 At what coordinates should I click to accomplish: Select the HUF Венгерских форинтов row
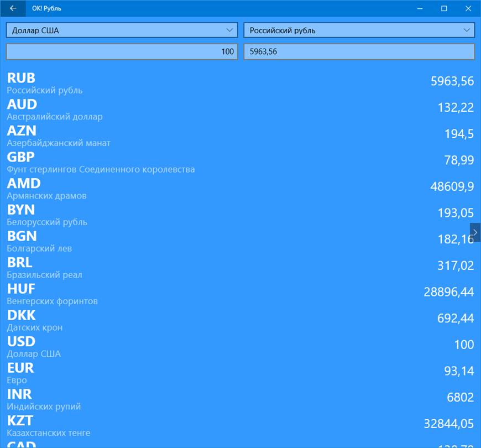240,294
